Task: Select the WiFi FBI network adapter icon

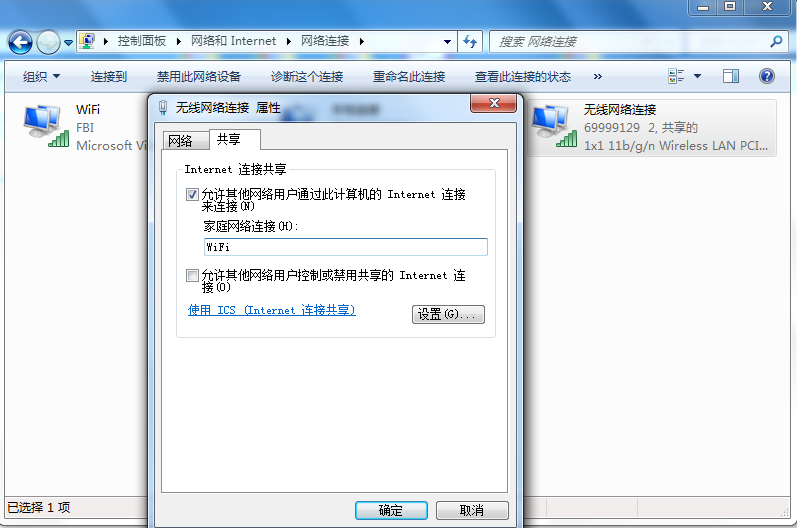Action: (46, 126)
